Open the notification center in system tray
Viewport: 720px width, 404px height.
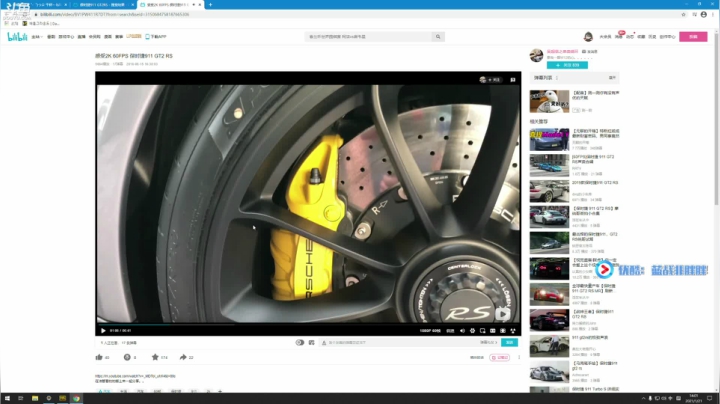[x=709, y=398]
